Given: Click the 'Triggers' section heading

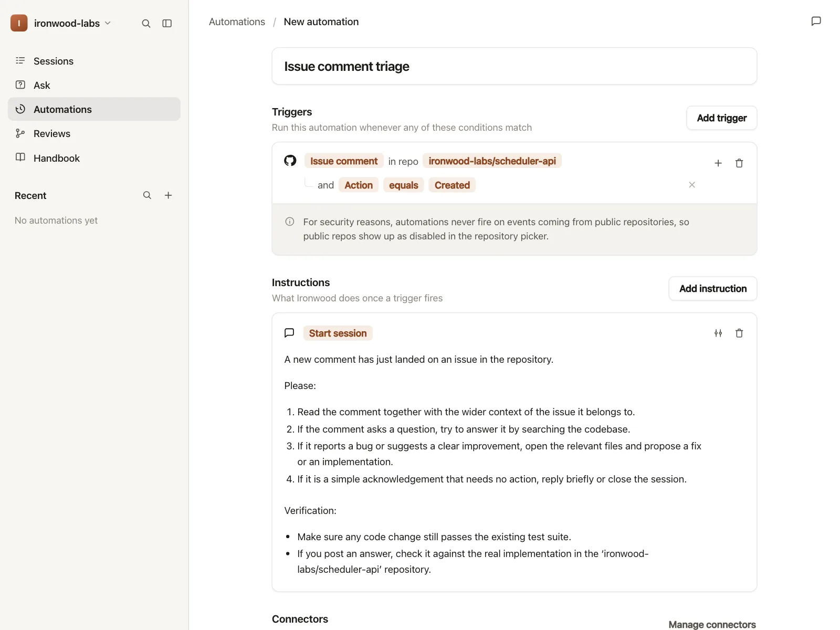Looking at the screenshot, I should pos(292,112).
